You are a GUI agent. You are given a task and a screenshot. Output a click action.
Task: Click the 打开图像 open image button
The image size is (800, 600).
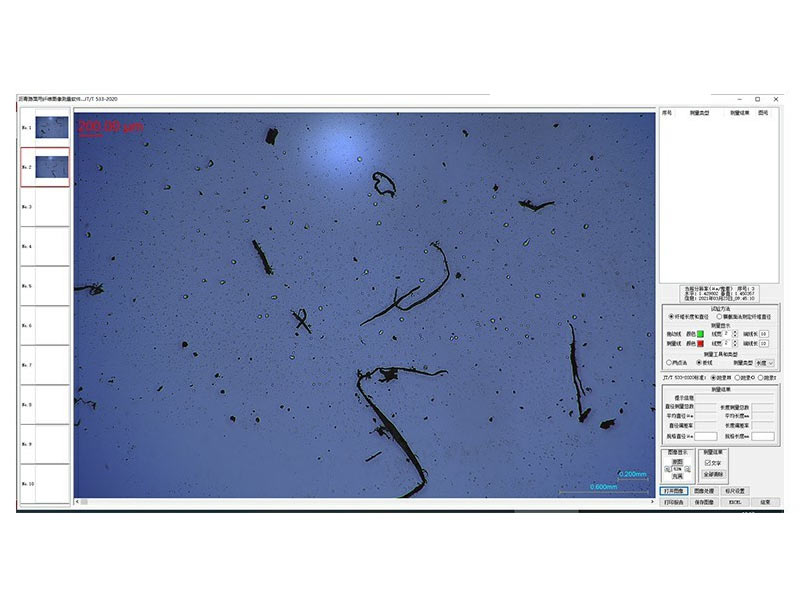674,491
